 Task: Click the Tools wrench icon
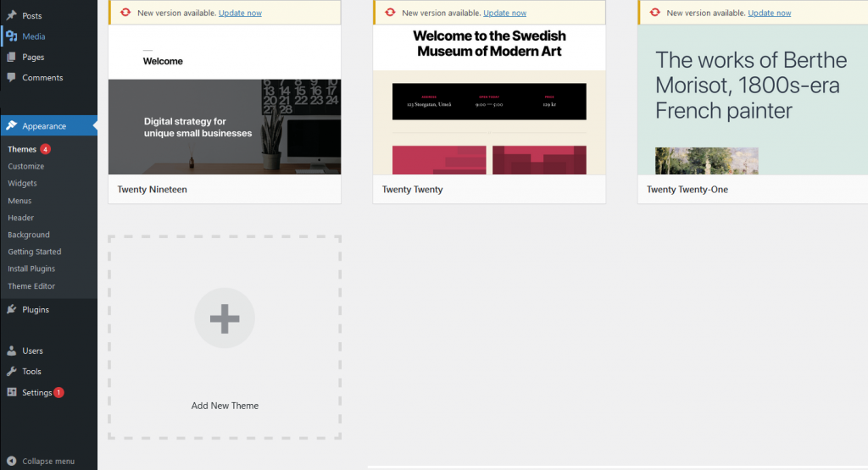click(x=11, y=371)
